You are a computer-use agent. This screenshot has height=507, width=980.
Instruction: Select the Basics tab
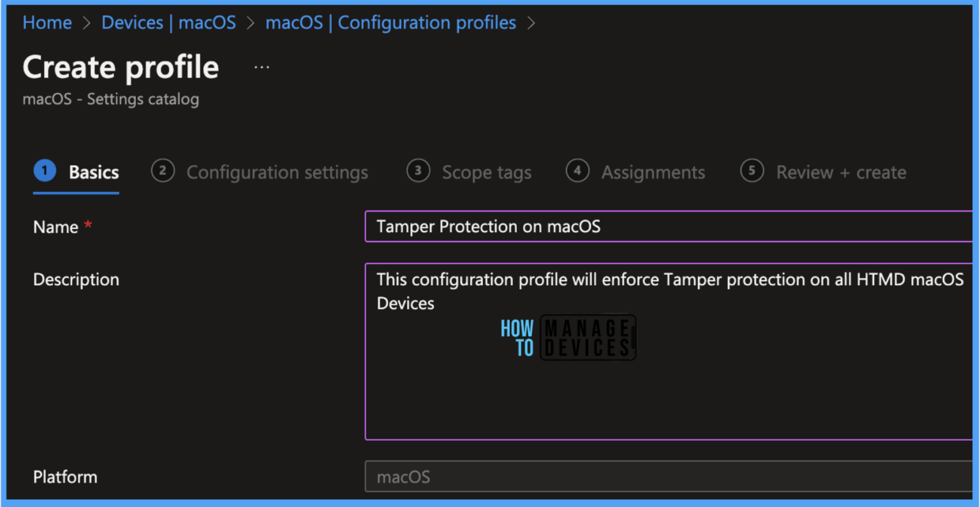[x=94, y=171]
